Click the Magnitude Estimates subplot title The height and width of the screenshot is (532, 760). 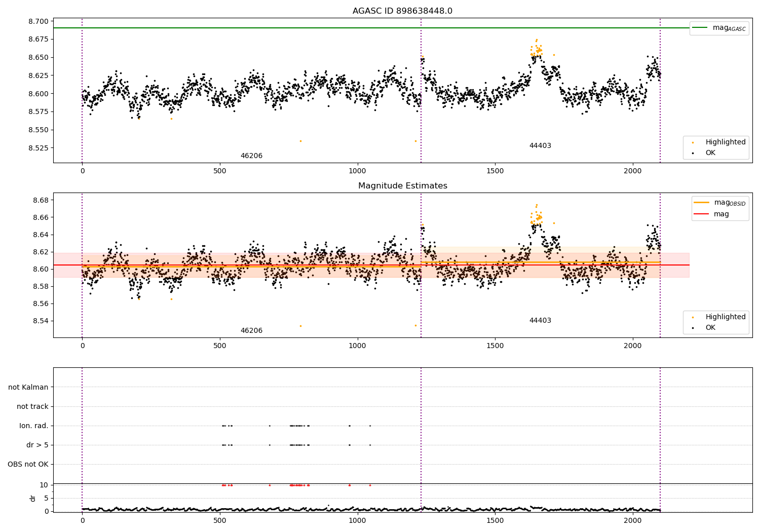click(x=402, y=186)
